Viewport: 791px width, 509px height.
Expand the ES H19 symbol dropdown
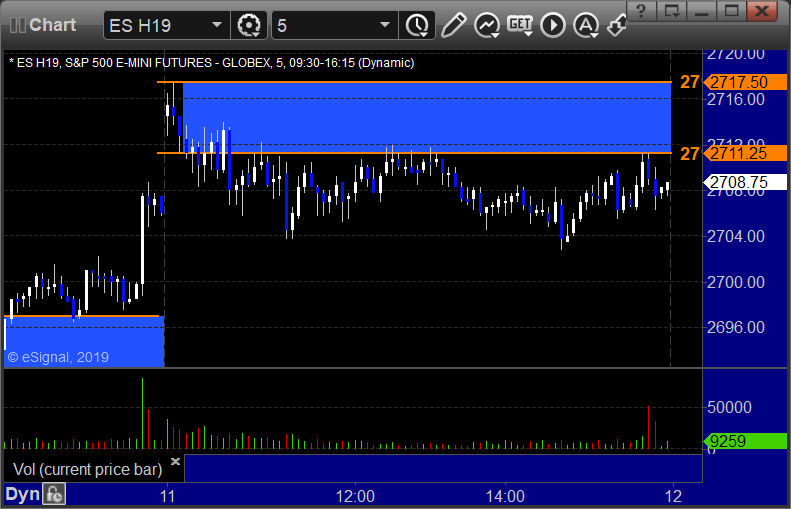coord(217,25)
